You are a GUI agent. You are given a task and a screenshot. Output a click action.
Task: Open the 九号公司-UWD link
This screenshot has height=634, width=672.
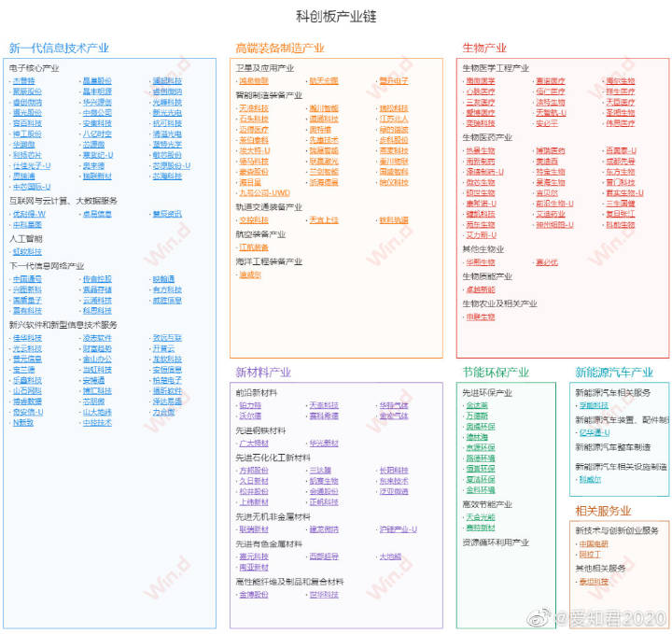click(x=265, y=193)
